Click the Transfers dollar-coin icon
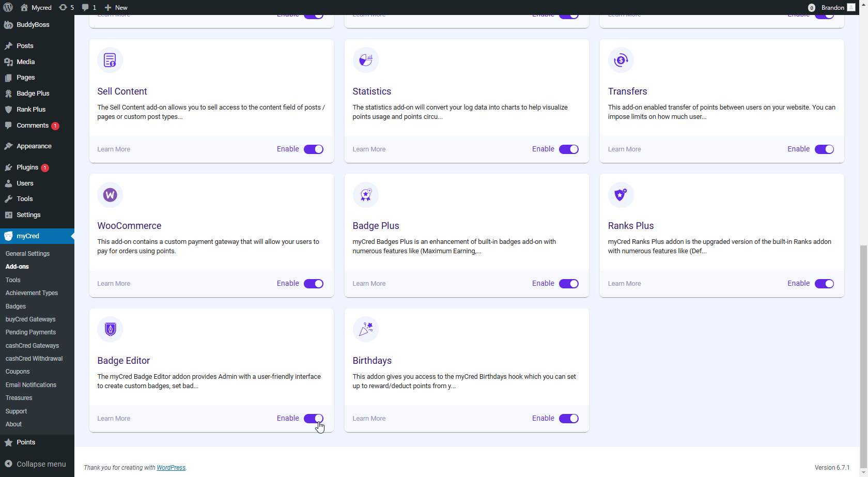Screen dimensions: 868x477 621,60
